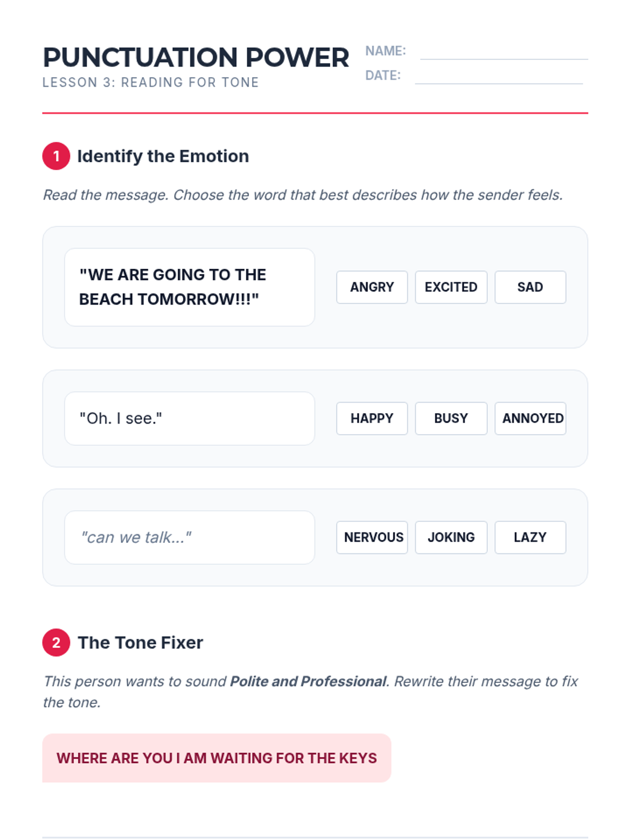Viewport: 630px width, 840px height.
Task: Click the beach tomorrow message bubble
Action: click(x=190, y=287)
